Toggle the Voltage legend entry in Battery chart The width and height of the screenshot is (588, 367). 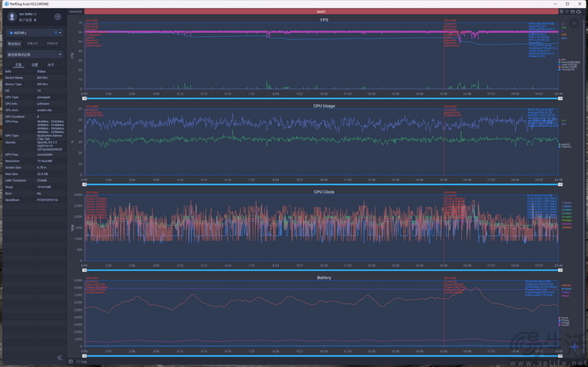click(564, 323)
